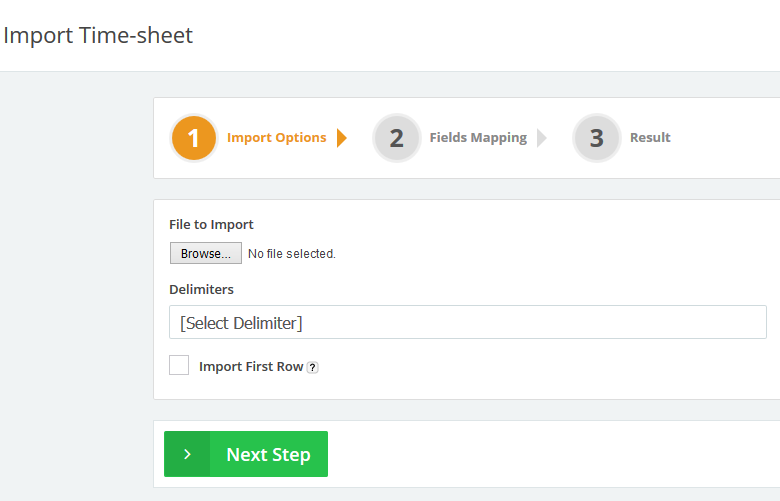Click the green Next Step button text
780x501 pixels.
pos(268,454)
